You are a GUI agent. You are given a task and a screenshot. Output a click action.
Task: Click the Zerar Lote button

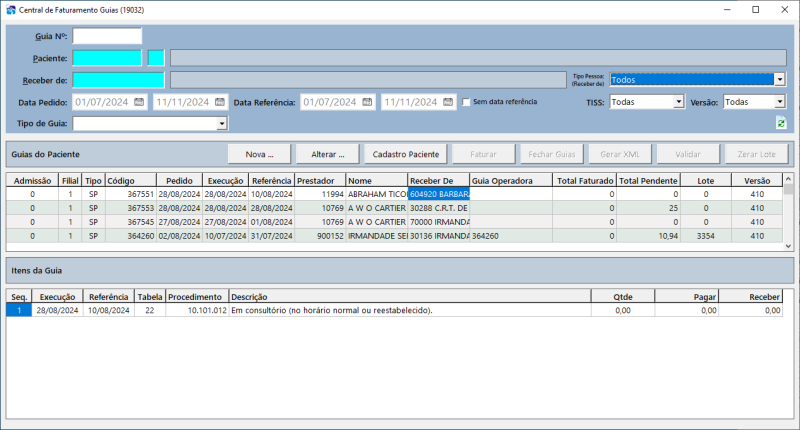[756, 154]
